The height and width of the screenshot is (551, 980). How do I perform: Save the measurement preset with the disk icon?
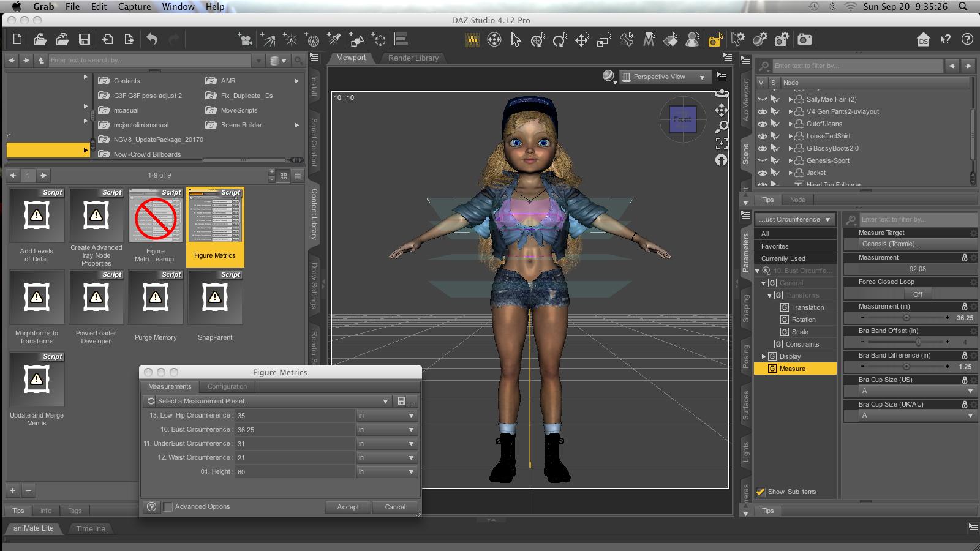pos(401,401)
